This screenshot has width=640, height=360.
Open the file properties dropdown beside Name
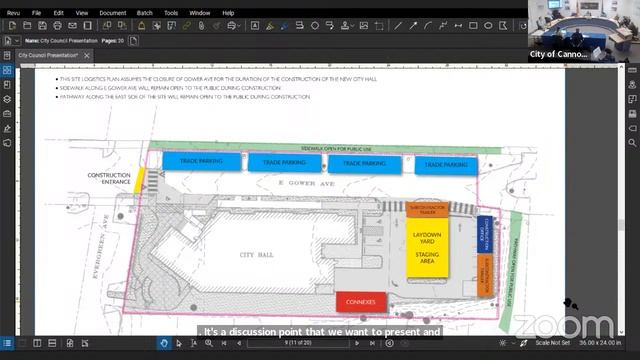(x=16, y=41)
